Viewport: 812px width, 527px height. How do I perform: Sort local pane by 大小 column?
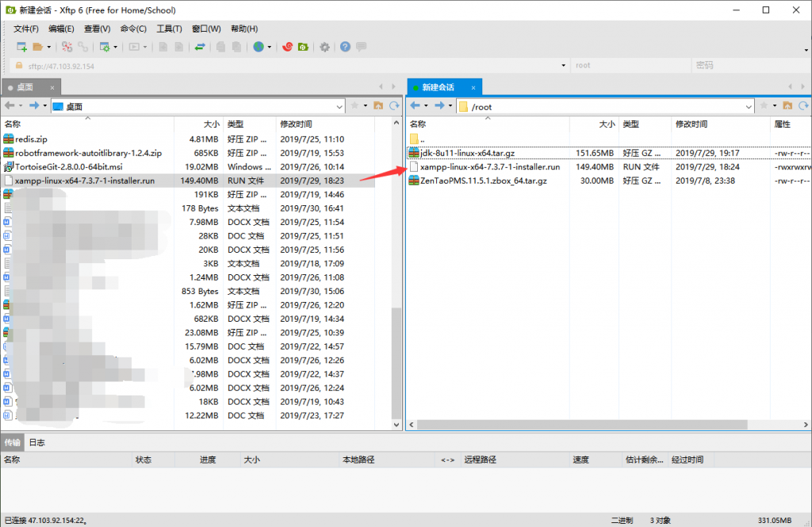[x=199, y=124]
